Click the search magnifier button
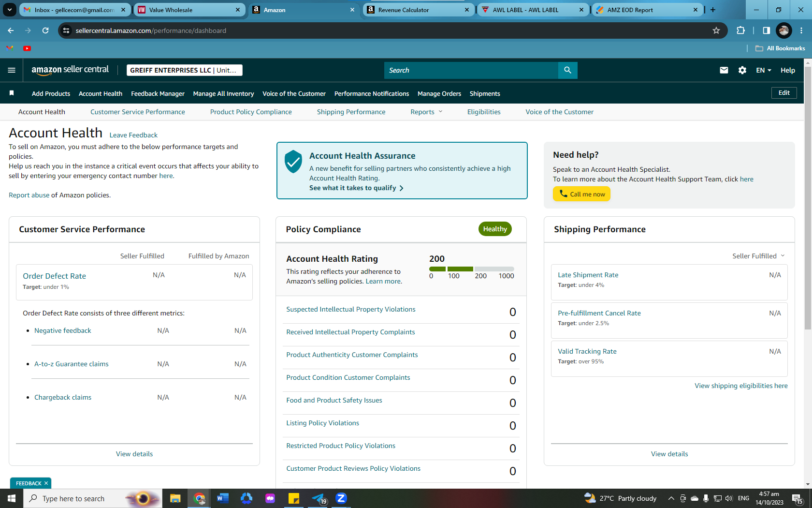 568,70
